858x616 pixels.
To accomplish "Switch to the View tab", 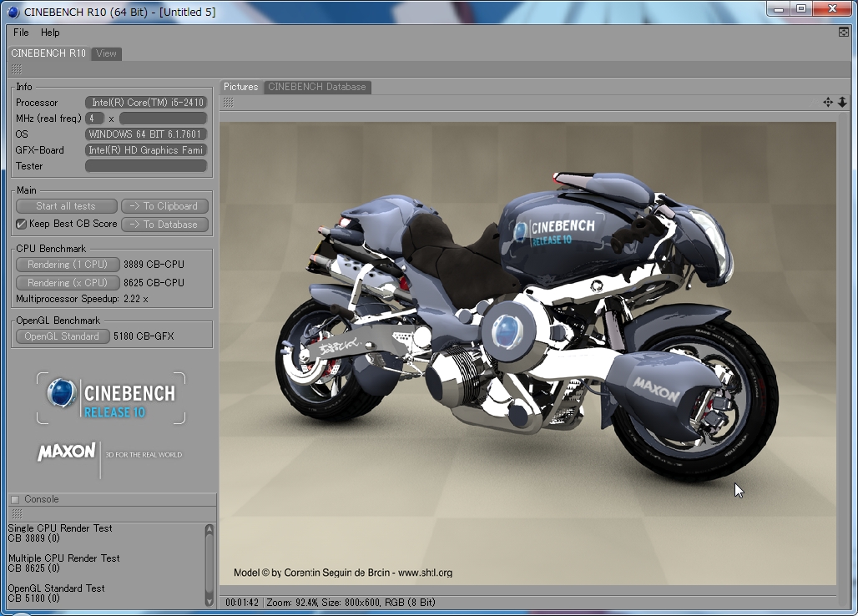I will click(106, 53).
